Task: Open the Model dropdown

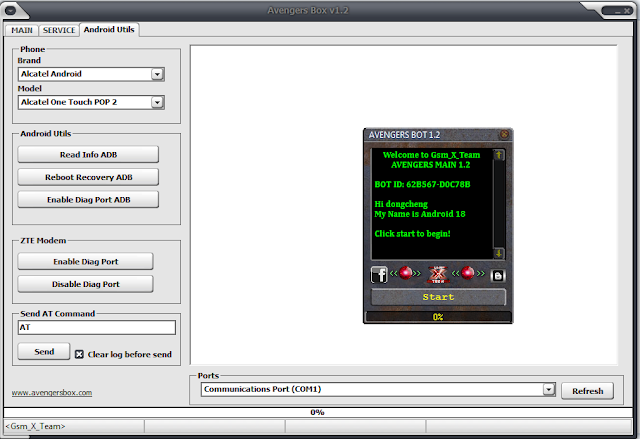Action: click(157, 102)
